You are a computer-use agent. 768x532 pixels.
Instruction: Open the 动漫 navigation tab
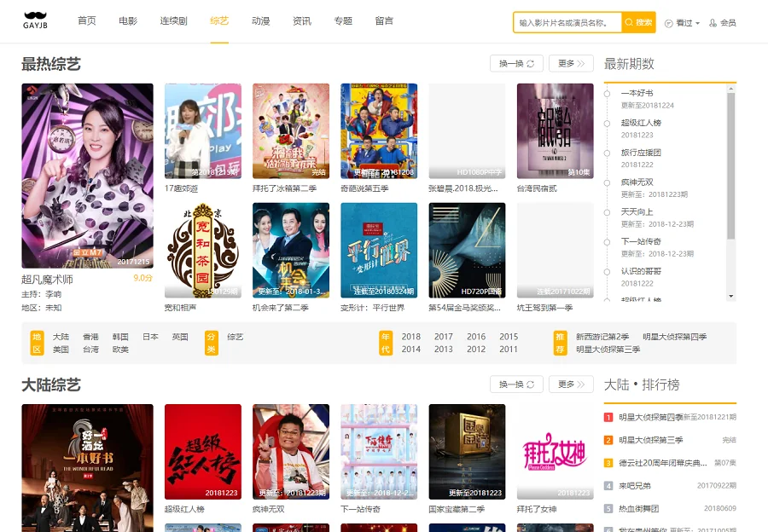point(261,20)
